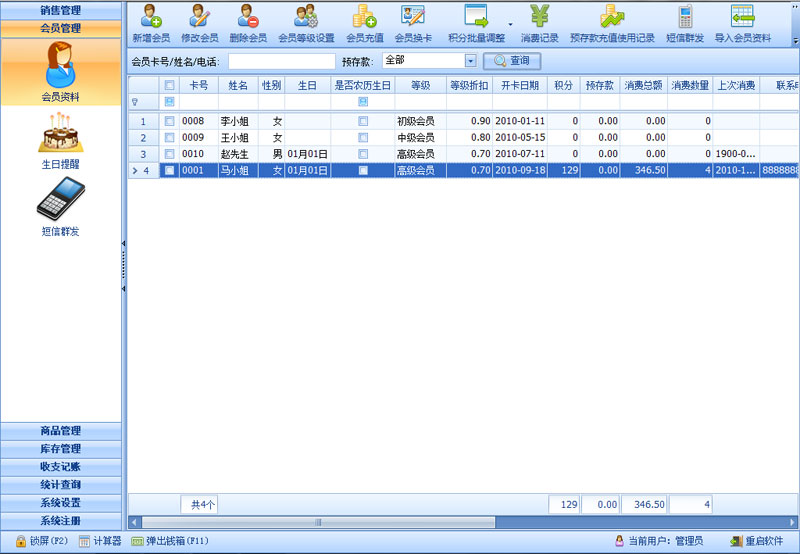Image resolution: width=800 pixels, height=554 pixels.
Task: Click the 查询 (search) button
Action: (511, 61)
